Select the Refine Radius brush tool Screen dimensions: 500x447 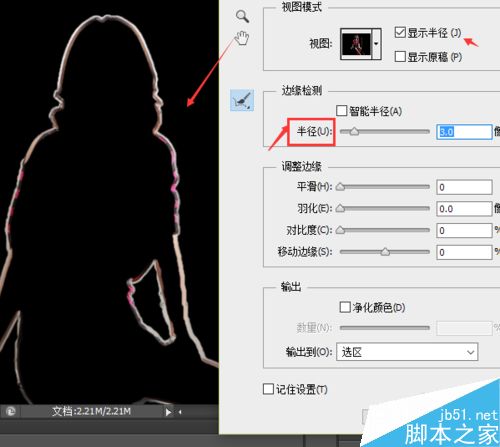click(242, 100)
